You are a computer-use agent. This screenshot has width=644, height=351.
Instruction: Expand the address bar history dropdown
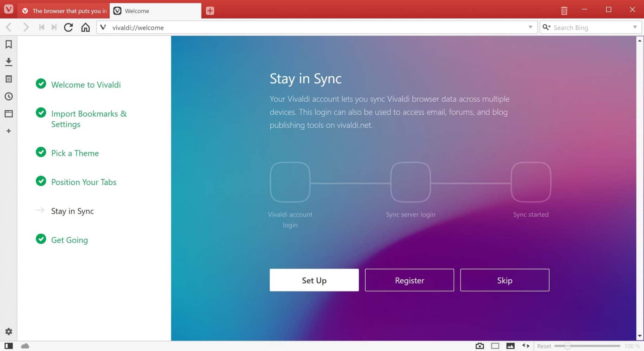[x=530, y=27]
